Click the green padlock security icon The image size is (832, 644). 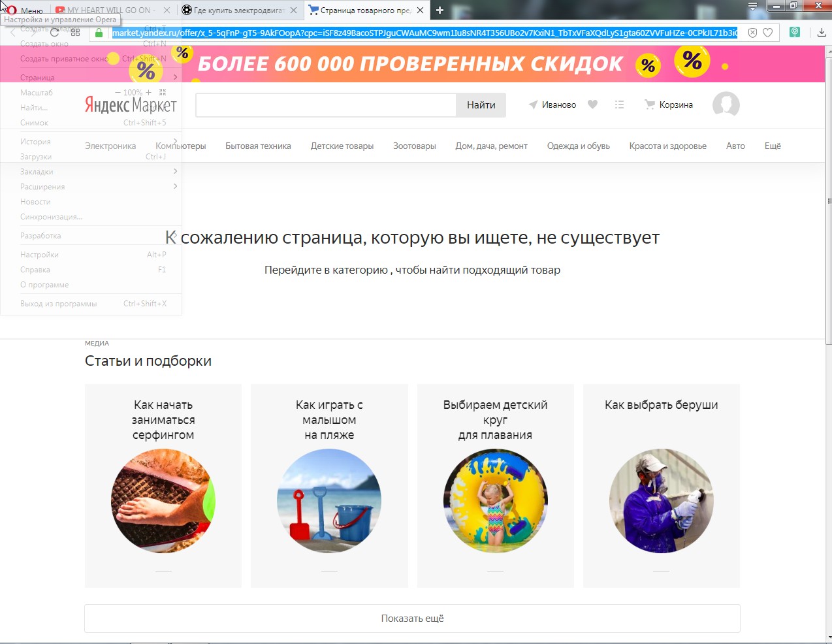click(99, 33)
